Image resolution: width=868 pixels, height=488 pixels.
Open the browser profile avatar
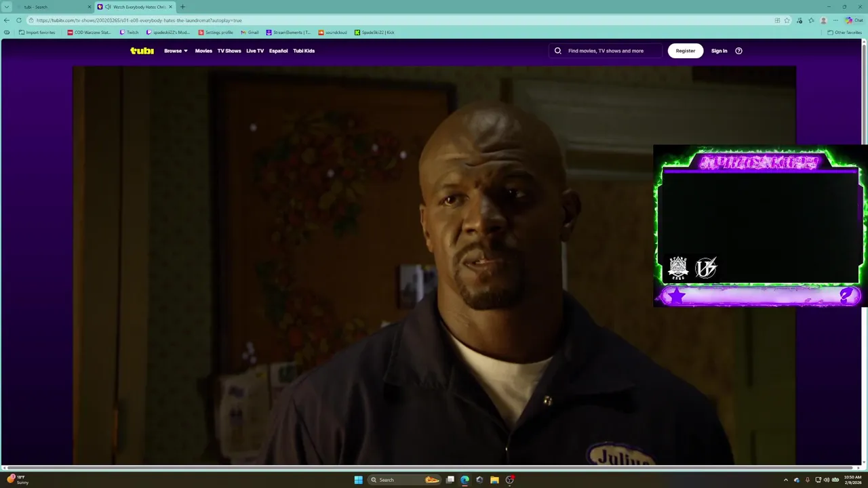pos(824,20)
